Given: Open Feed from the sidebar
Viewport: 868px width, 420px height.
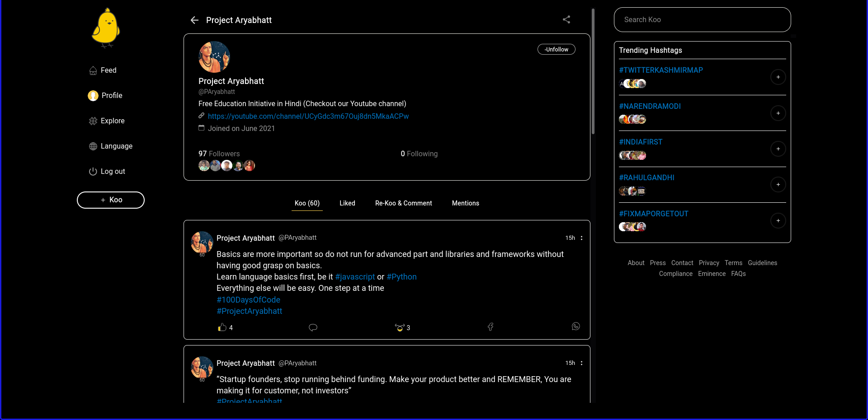Looking at the screenshot, I should (x=103, y=70).
